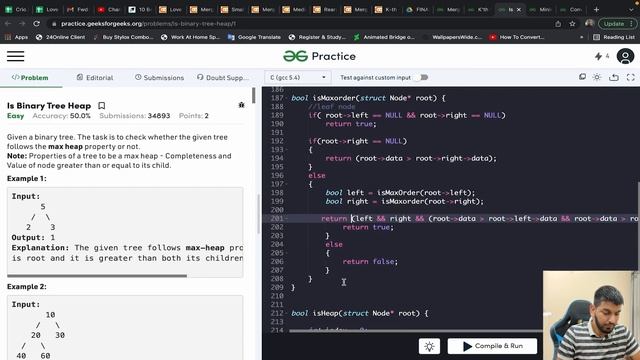Viewport: 640px width, 360px height.
Task: Bookmark the Is Binary Tree Heap problem
Action: [x=102, y=106]
